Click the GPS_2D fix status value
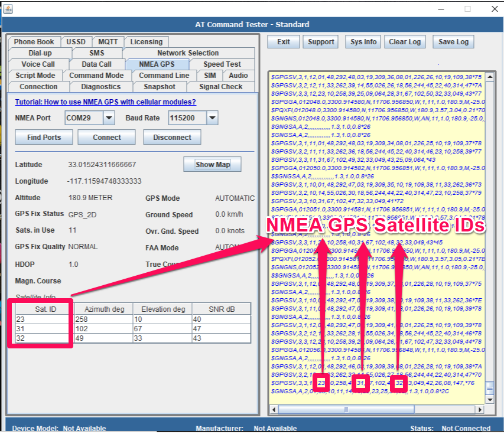Image resolution: width=504 pixels, height=434 pixels. coord(82,214)
